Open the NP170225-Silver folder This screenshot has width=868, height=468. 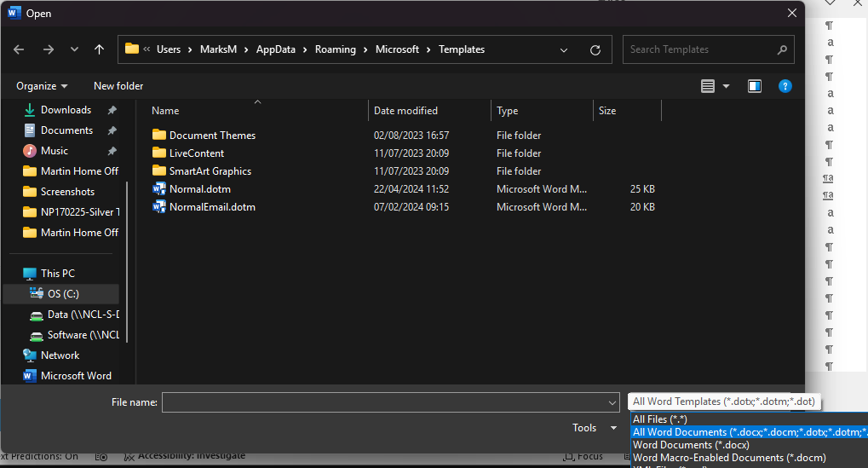click(80, 212)
